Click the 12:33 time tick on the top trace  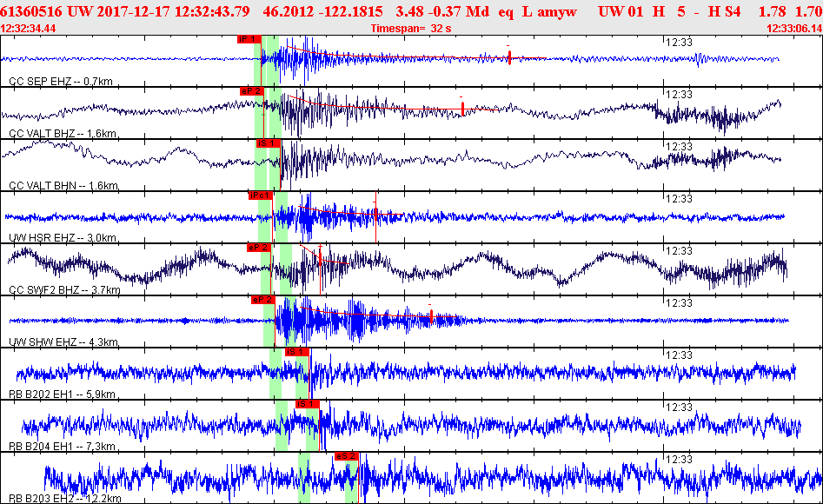tap(678, 41)
